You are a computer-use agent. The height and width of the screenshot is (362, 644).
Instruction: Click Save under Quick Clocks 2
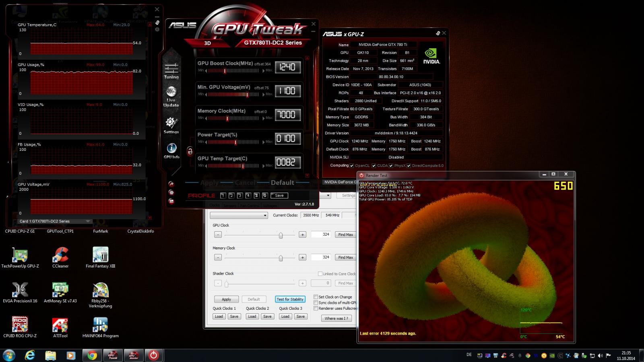coord(267,317)
